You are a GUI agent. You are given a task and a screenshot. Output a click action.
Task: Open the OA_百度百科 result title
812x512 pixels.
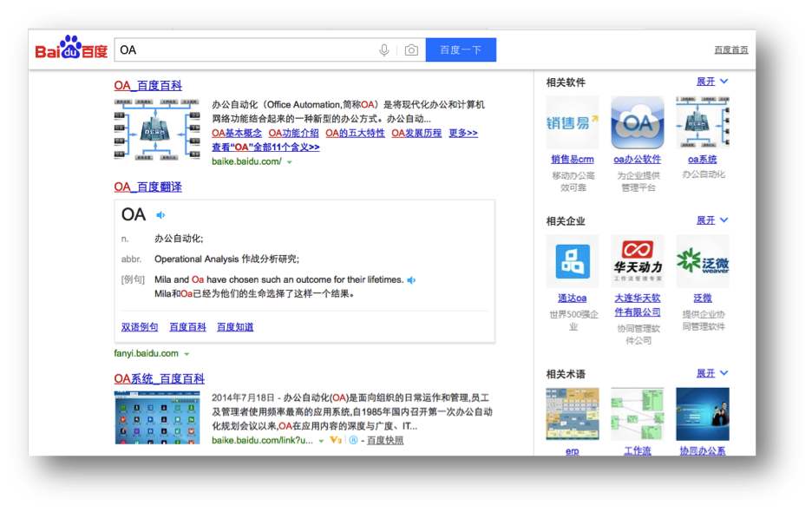pyautogui.click(x=148, y=86)
